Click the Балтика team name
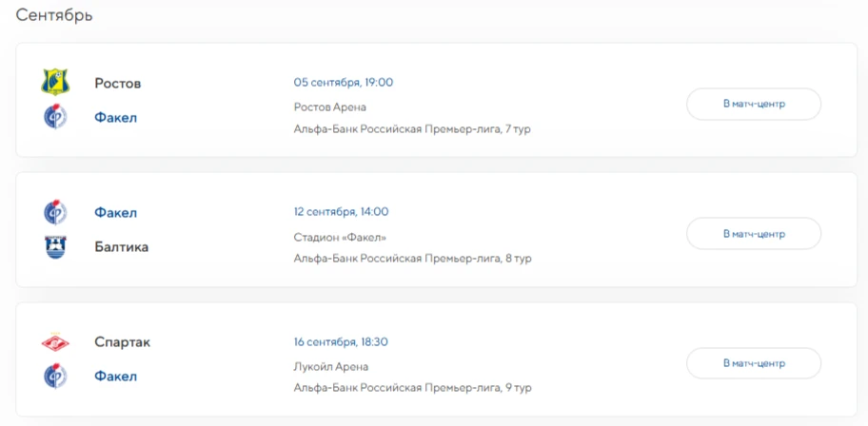This screenshot has height=426, width=868. point(121,247)
